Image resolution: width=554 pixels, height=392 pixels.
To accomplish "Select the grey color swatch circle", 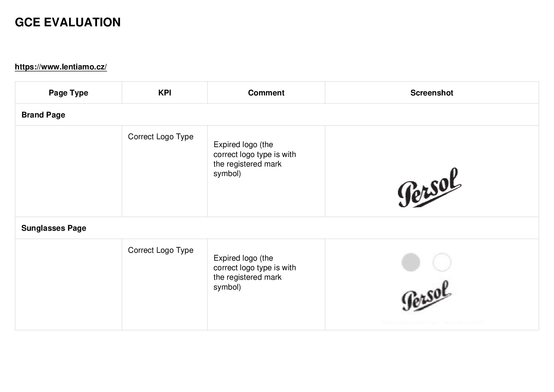I will (411, 262).
